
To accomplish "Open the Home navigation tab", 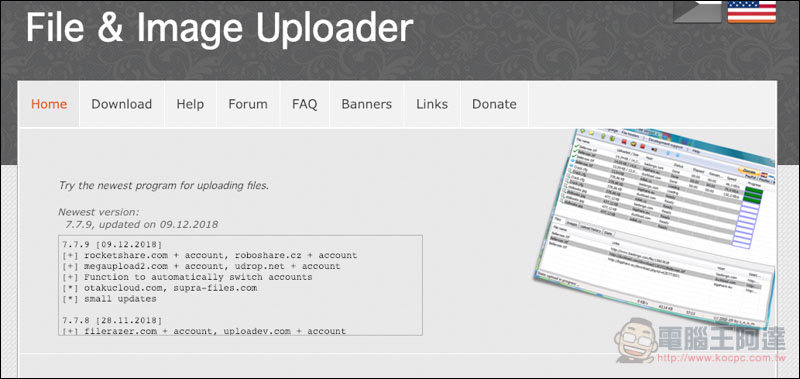I will (49, 104).
